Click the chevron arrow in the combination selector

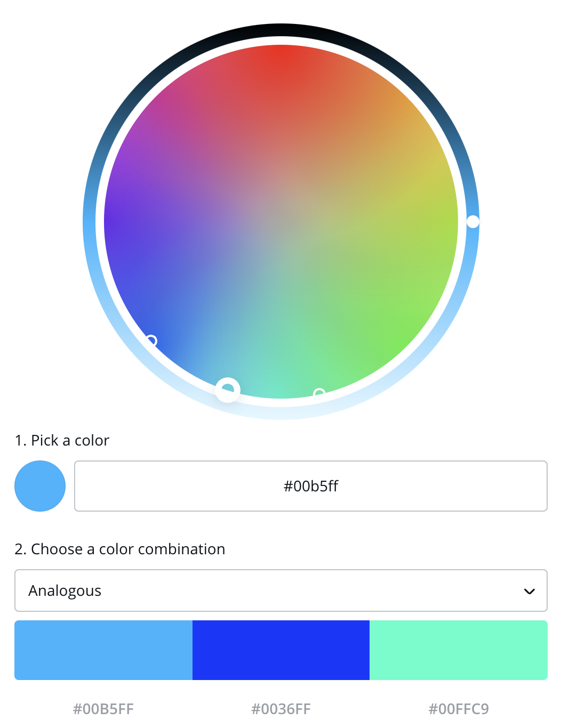pos(529,591)
